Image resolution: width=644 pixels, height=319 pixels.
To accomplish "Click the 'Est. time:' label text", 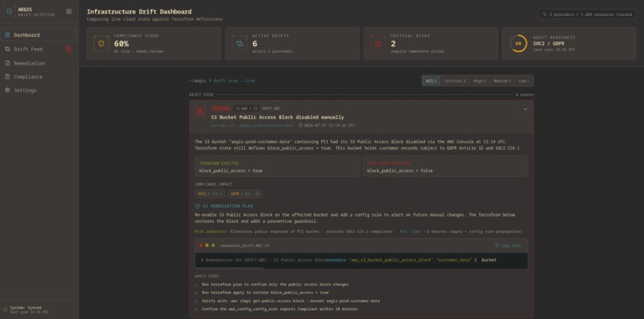I will click(x=411, y=231).
